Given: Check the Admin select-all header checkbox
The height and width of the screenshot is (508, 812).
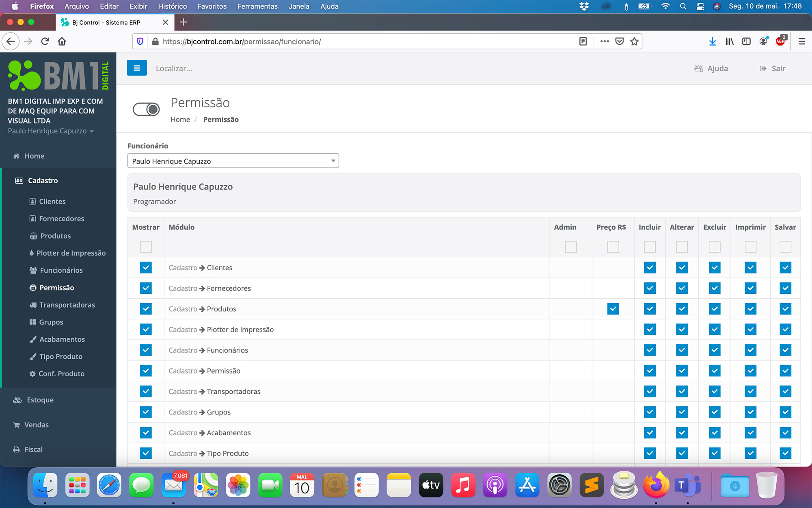Looking at the screenshot, I should 570,247.
